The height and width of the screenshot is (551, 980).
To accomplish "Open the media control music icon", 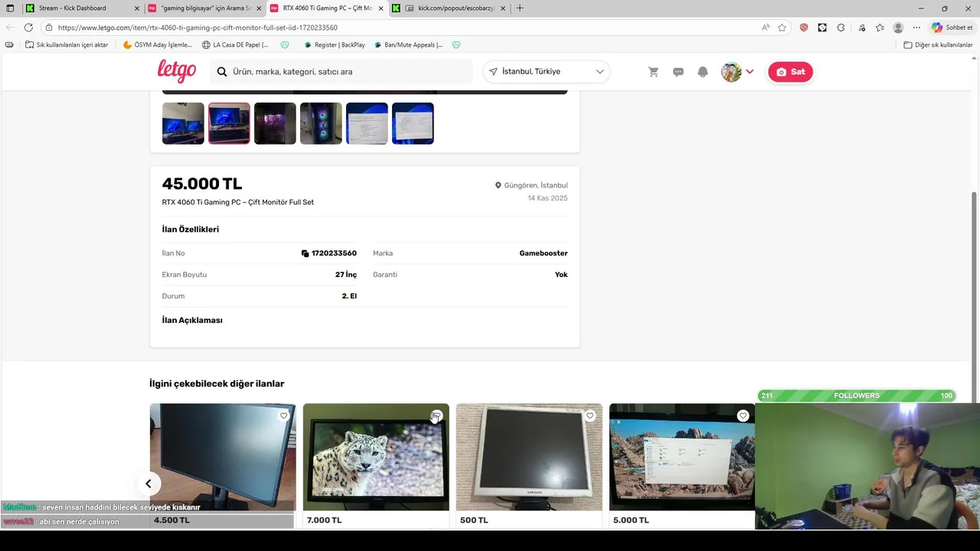I will 861,28.
